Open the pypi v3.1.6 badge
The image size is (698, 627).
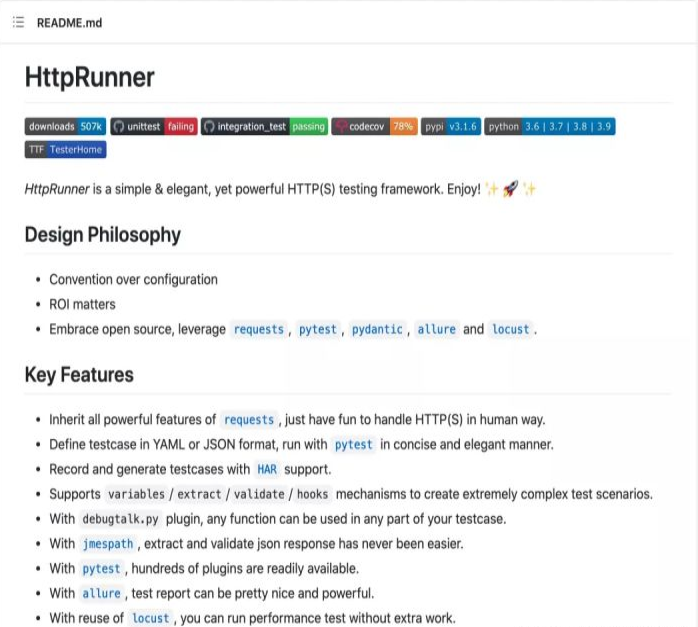pos(451,127)
